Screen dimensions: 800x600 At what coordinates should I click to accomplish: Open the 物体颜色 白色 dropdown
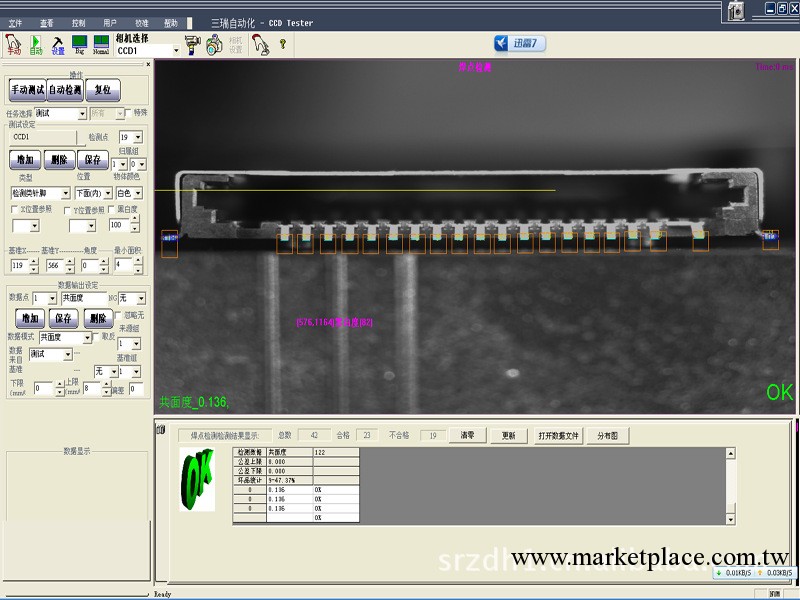pyautogui.click(x=138, y=193)
